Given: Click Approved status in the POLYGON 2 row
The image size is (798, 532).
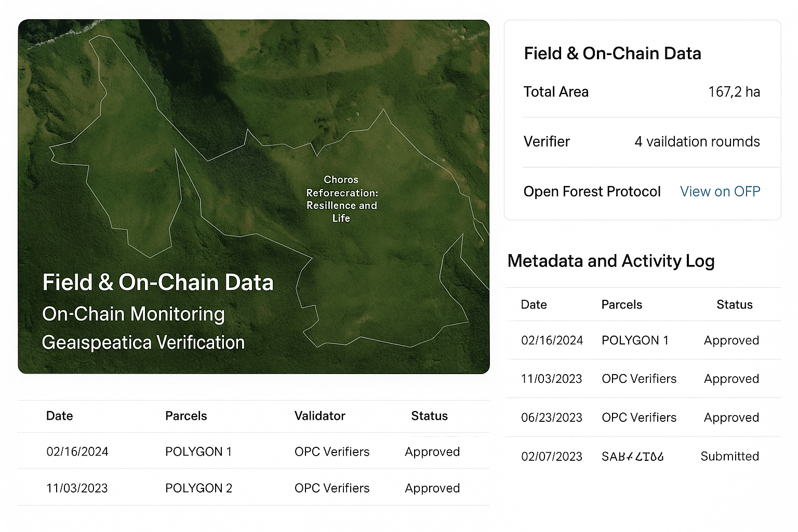Looking at the screenshot, I should point(432,488).
